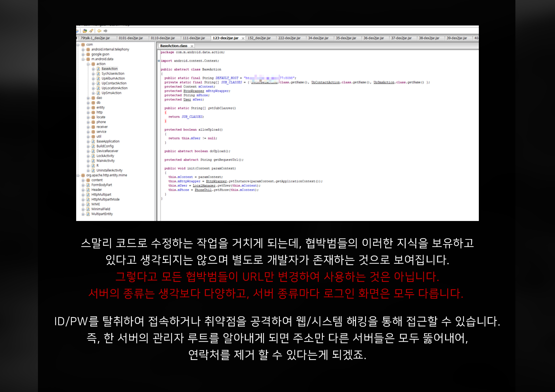Follow the PhoneUtil link in init method
The height and width of the screenshot is (392, 555).
coord(203,190)
